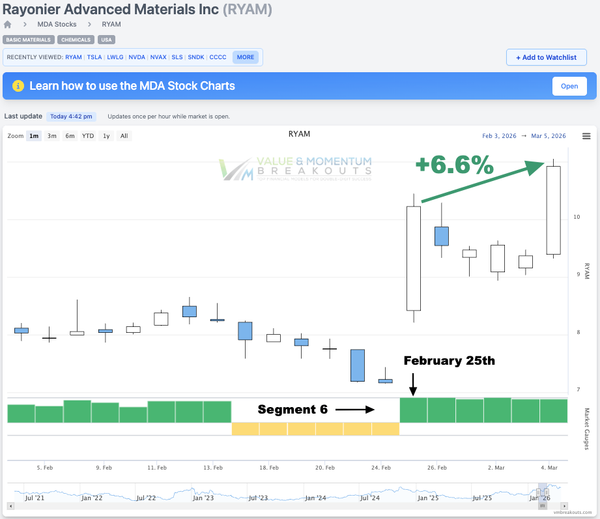Image resolution: width=600 pixels, height=519 pixels.
Task: Click the RYAM chart title
Action: click(299, 134)
